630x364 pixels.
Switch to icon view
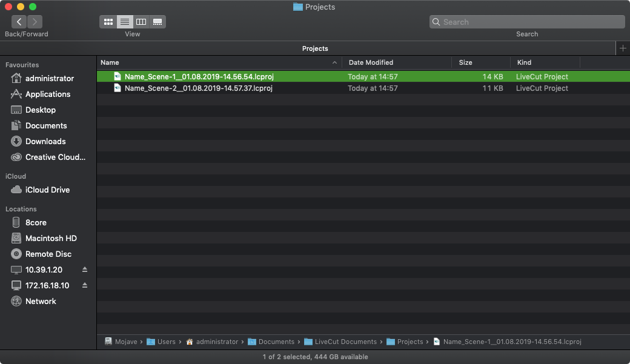(108, 22)
